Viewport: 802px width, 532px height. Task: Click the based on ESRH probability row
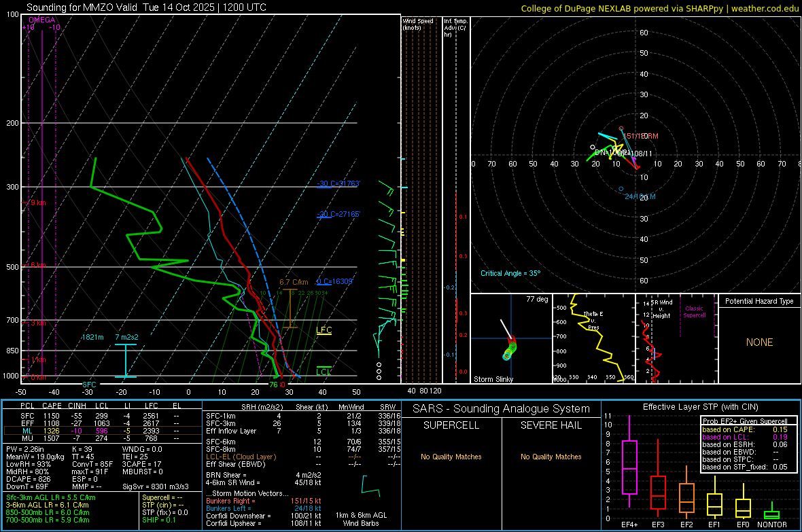745,444
